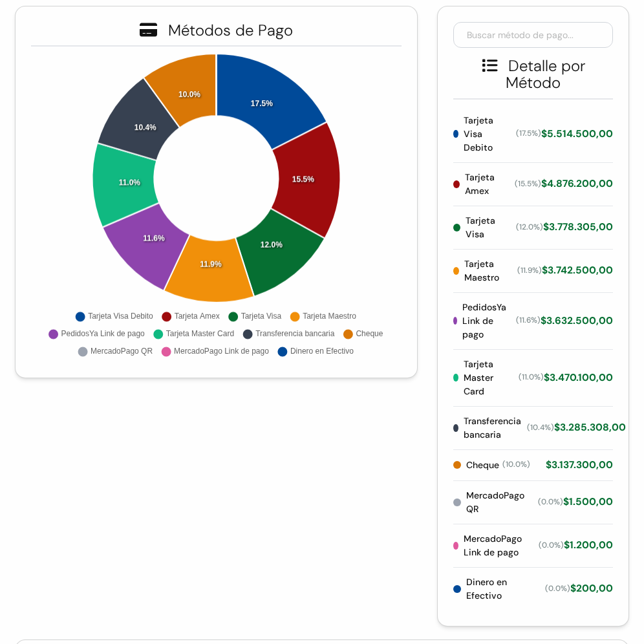This screenshot has width=644, height=644.
Task: Click the amount $3.632.500,00
Action: tap(576, 320)
